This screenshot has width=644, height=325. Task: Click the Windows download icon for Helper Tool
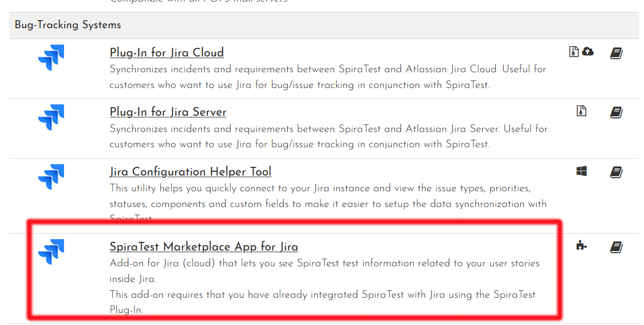coord(582,172)
